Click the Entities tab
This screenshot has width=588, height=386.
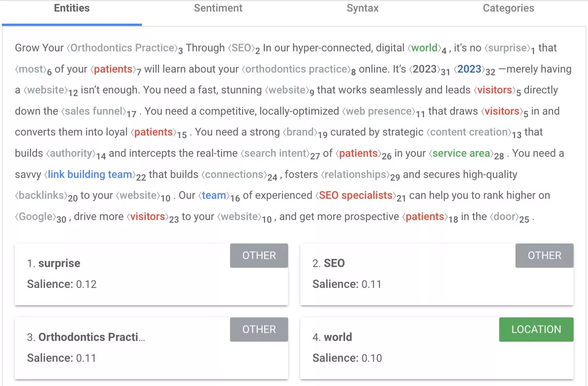click(72, 8)
